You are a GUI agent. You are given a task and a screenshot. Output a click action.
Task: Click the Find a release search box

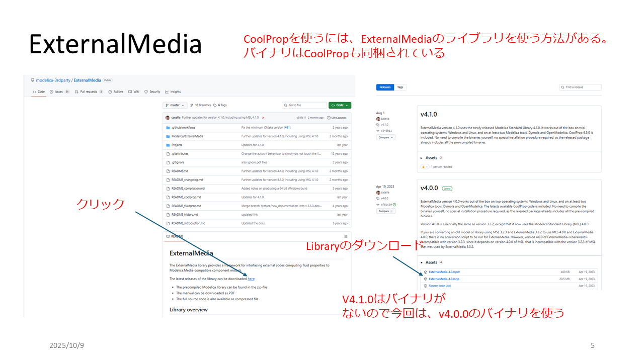pos(581,87)
